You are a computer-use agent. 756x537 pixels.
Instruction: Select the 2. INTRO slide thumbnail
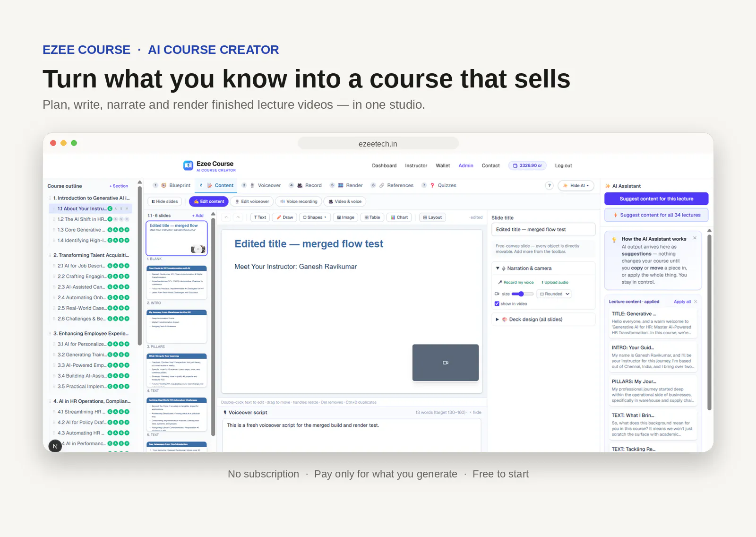pyautogui.click(x=177, y=282)
